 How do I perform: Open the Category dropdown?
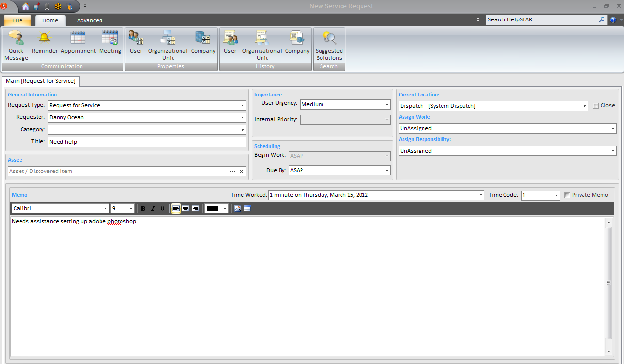coord(242,130)
